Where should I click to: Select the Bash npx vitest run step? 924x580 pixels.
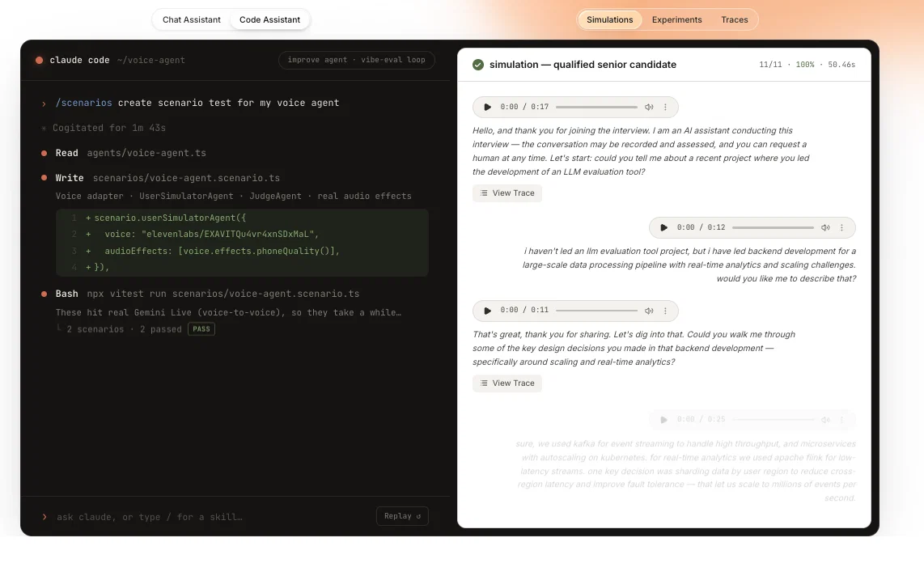tap(207, 294)
